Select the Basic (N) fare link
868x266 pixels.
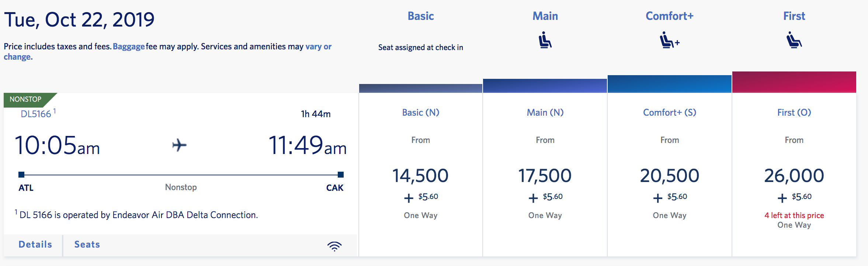pos(421,113)
